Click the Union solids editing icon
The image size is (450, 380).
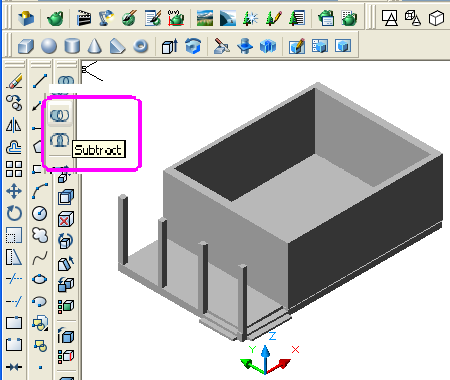(x=66, y=80)
